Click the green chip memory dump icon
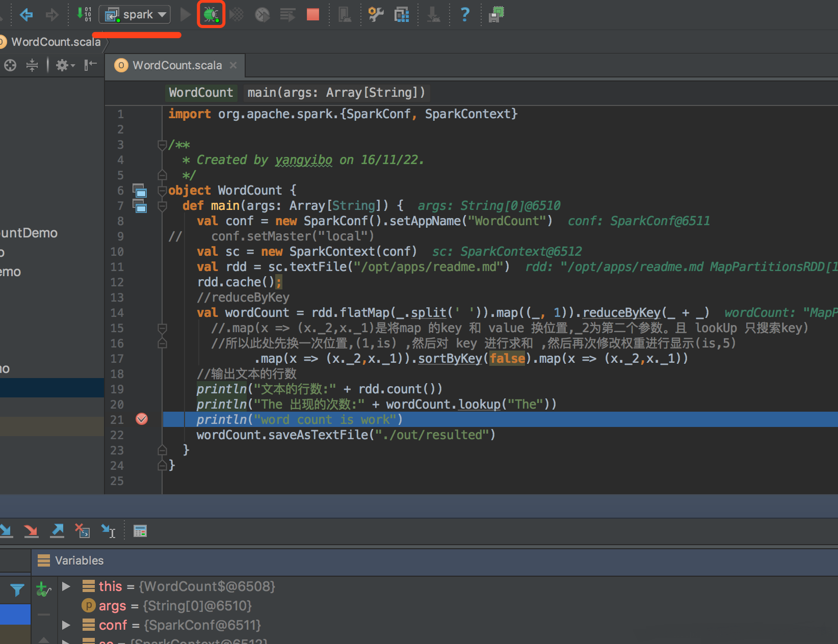 pyautogui.click(x=496, y=14)
